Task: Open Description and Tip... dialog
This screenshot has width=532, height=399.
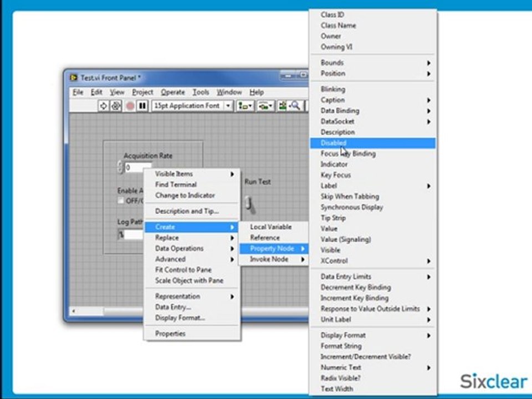Action: 192,211
